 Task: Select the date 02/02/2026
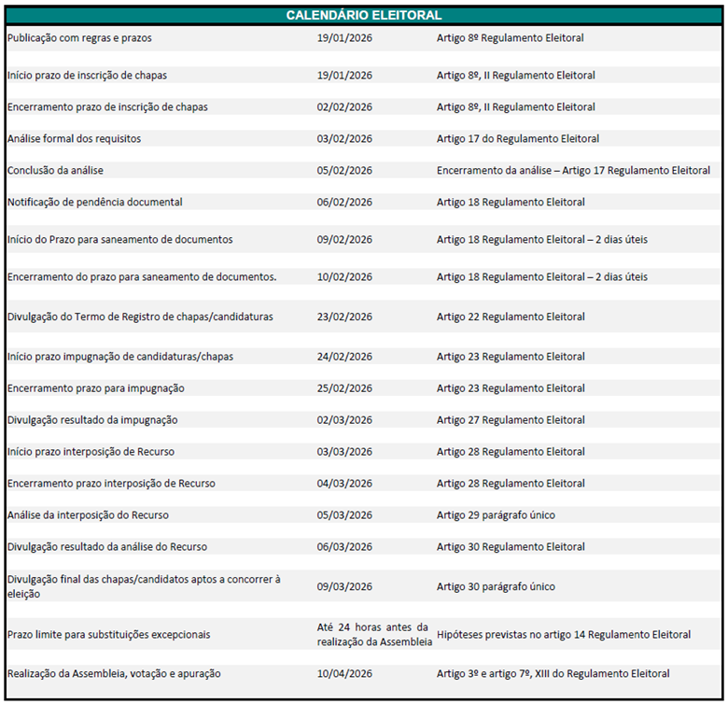click(344, 107)
